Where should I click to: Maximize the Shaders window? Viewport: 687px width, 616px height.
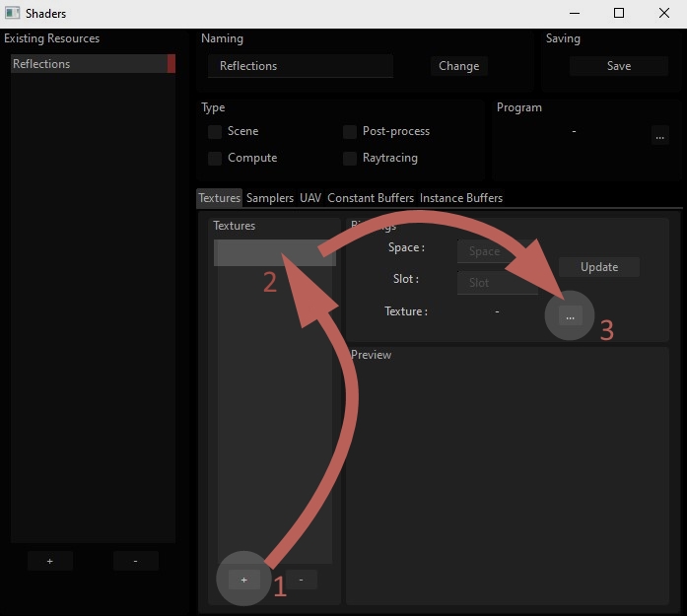tap(619, 13)
